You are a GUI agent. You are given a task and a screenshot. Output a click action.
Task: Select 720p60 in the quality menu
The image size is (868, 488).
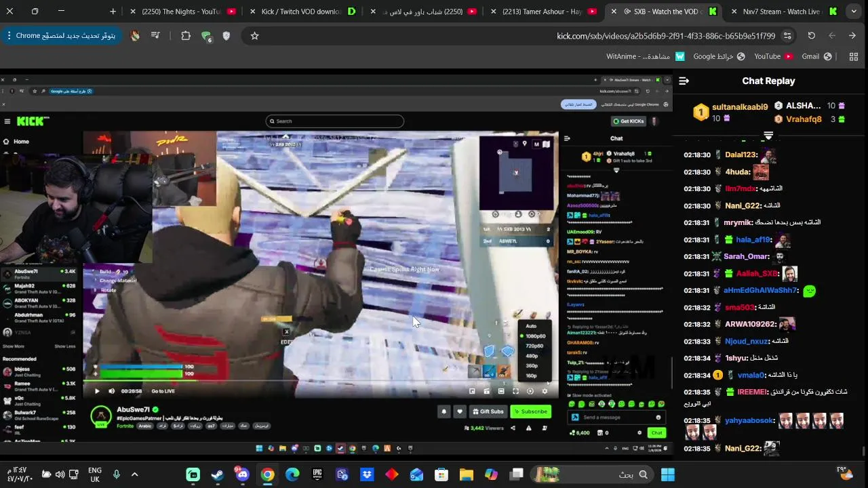click(x=535, y=346)
